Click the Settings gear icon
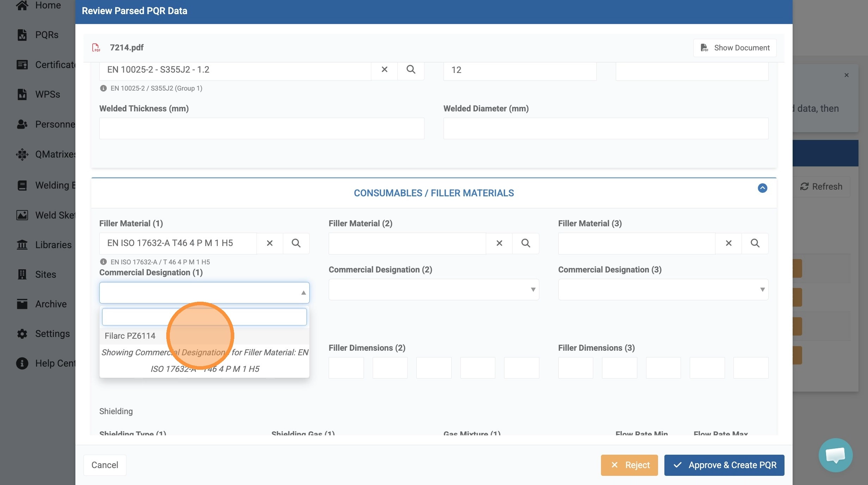Image resolution: width=868 pixels, height=485 pixels. (22, 333)
